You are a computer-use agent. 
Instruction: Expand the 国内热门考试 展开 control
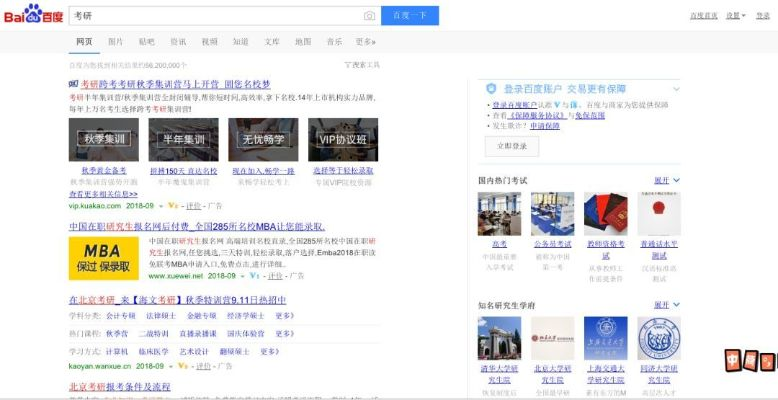point(667,180)
